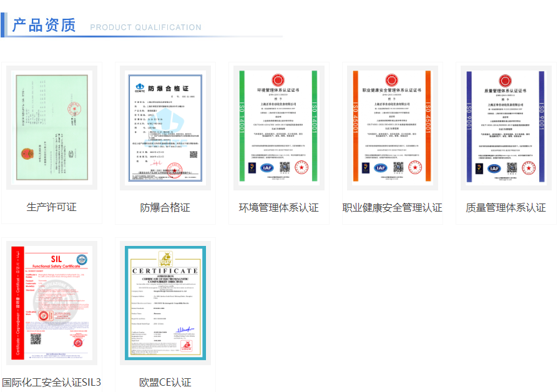Click the 欧盟CE认证 caption text
Viewport: 558px width, 392px height.
(165, 382)
